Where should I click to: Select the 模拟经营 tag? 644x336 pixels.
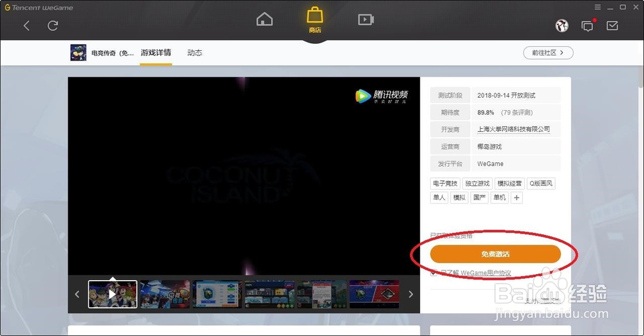509,183
